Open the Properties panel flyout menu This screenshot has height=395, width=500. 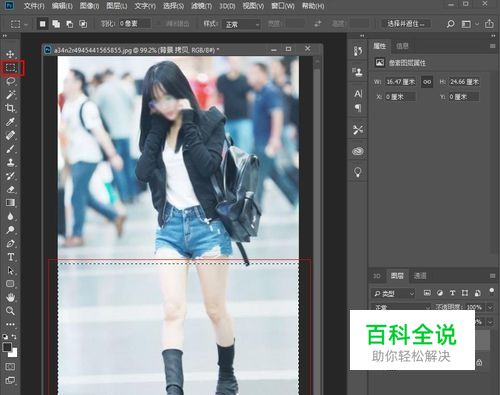tap(492, 46)
